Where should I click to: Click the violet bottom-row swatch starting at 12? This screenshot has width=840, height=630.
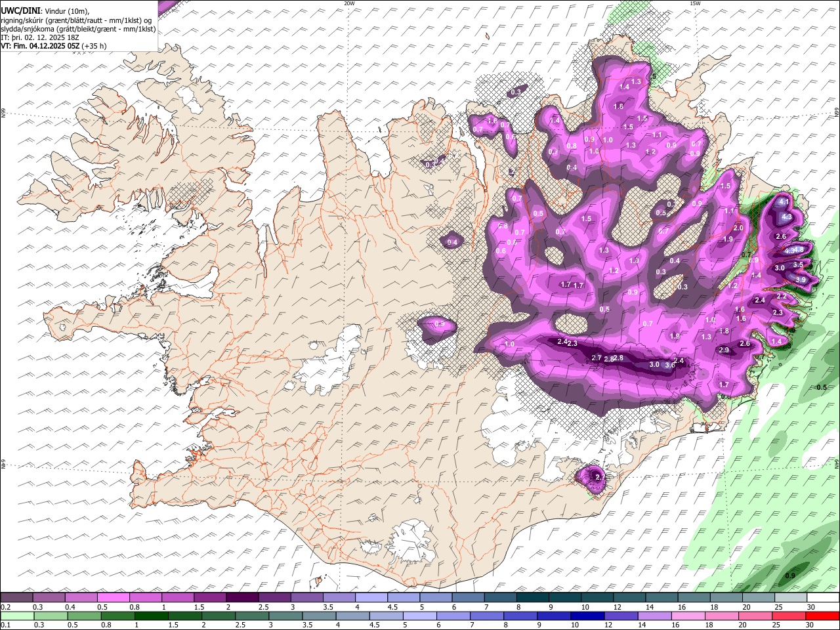(621, 616)
